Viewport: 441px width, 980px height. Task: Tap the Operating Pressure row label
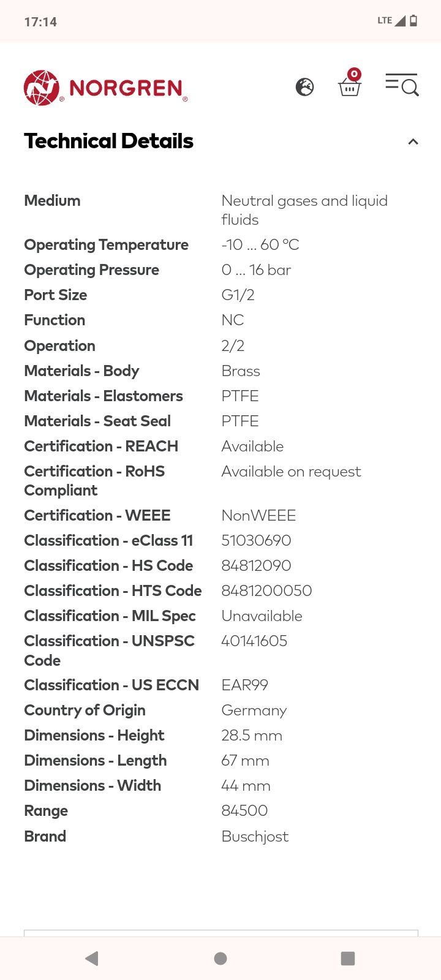[91, 269]
